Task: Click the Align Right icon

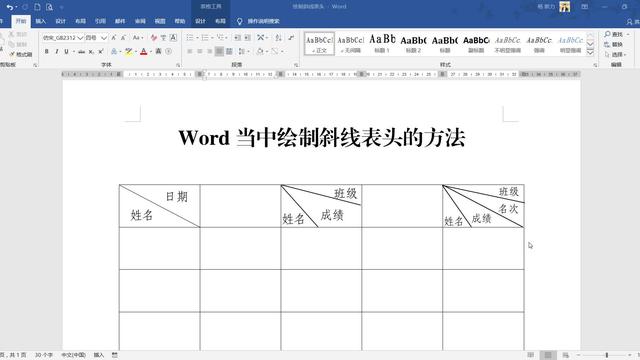Action: [209, 51]
